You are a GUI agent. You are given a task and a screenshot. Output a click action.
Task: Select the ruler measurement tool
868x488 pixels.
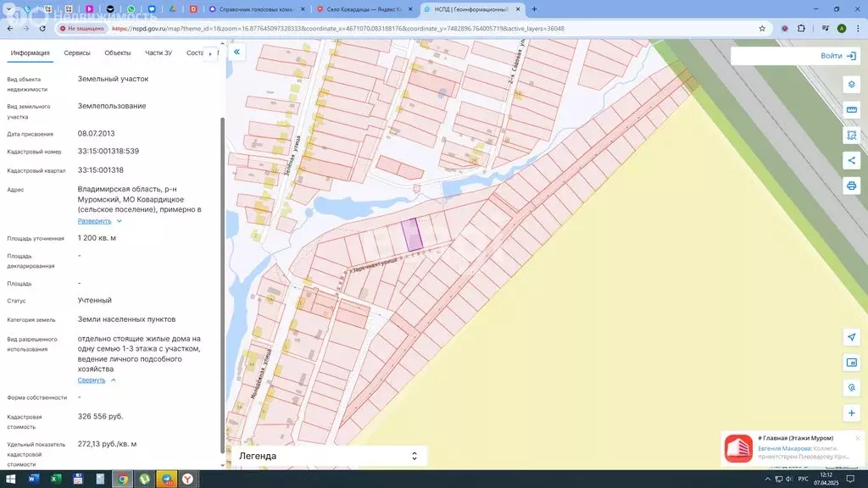pos(851,110)
